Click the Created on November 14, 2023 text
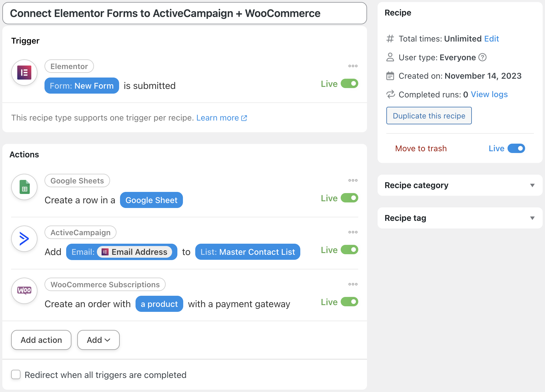The image size is (545, 392). (x=460, y=76)
